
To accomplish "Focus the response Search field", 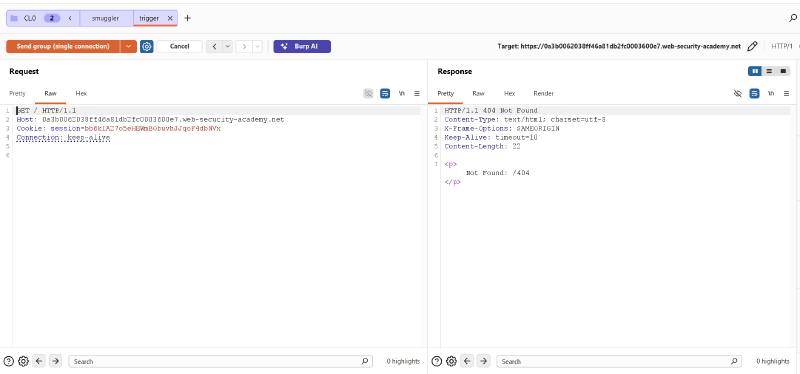I will (619, 361).
